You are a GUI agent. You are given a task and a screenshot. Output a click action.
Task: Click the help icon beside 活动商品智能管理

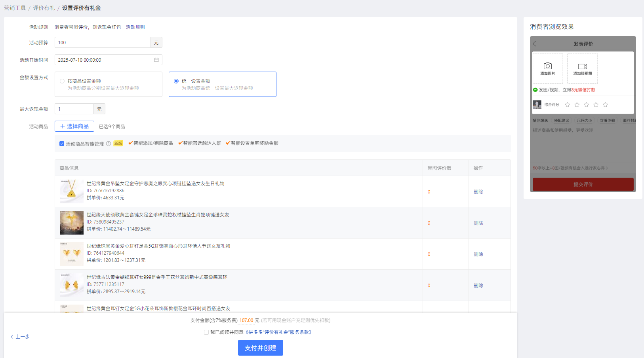click(109, 144)
